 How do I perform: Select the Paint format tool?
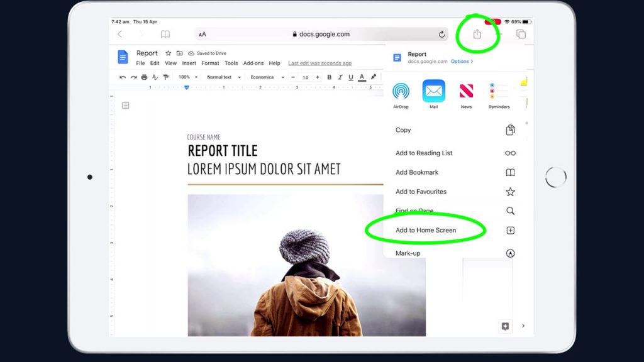[x=165, y=77]
